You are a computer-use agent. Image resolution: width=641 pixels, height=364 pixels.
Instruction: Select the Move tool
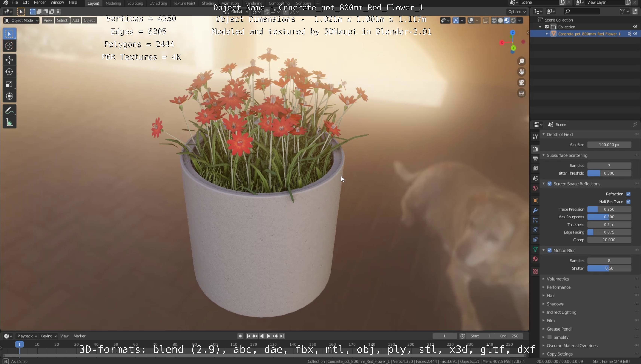click(x=10, y=60)
